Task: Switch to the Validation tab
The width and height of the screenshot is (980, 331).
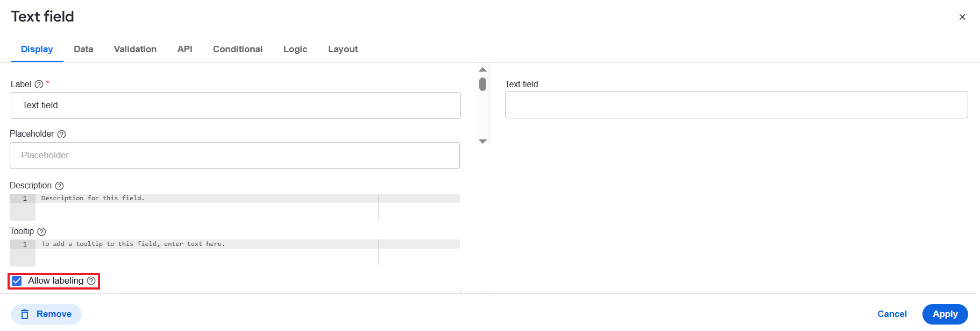Action: (135, 49)
